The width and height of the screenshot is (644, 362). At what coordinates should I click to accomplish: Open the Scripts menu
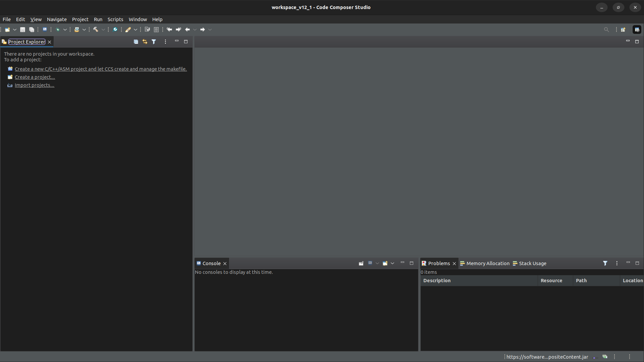pos(115,19)
